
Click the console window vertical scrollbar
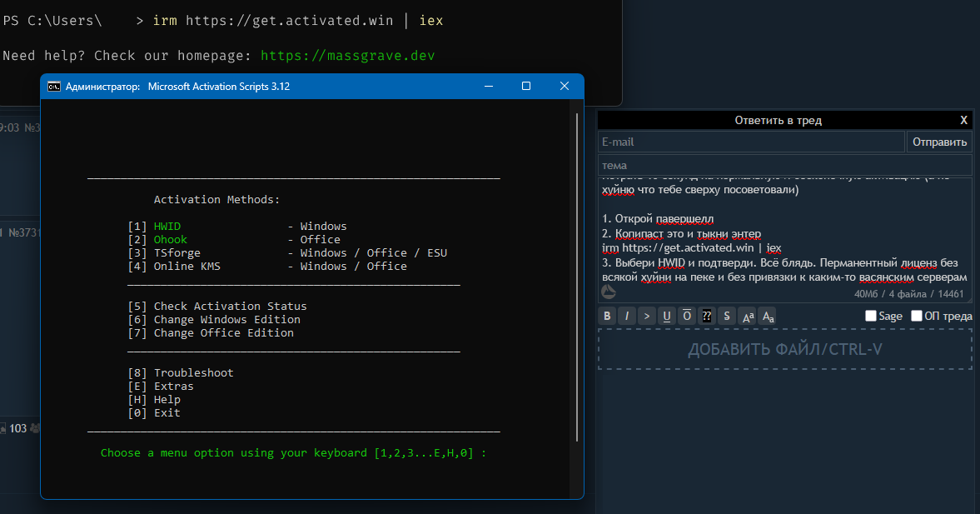point(577,277)
